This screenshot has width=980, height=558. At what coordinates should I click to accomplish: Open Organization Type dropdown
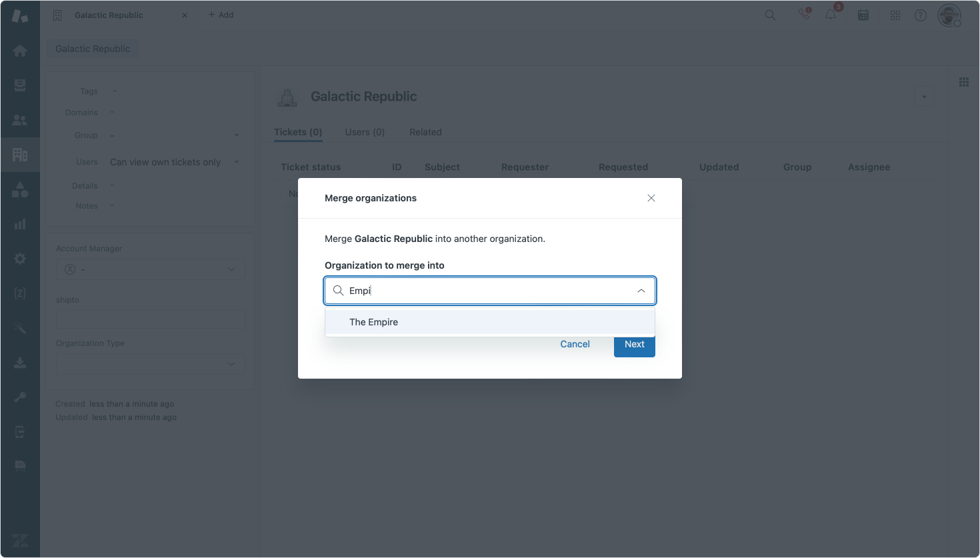151,364
